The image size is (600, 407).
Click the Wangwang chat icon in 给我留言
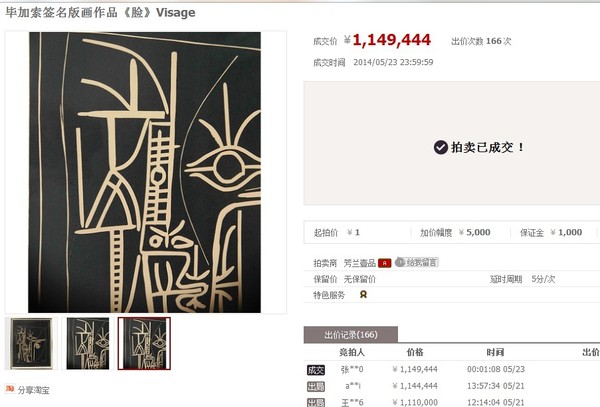point(400,262)
